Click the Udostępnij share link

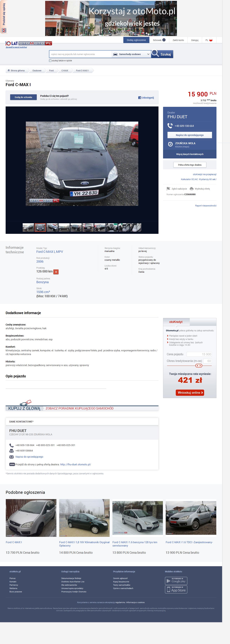(148, 98)
